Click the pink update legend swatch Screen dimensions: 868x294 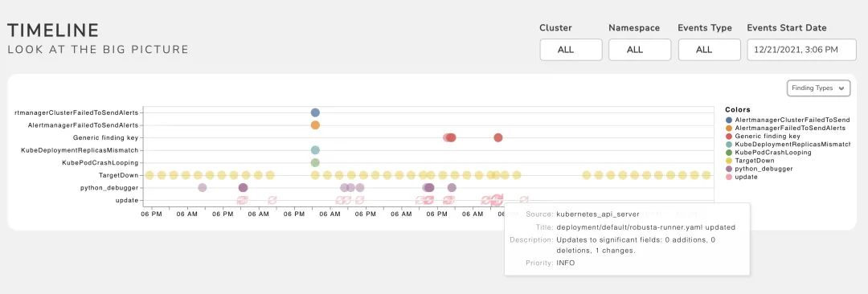[x=728, y=177]
